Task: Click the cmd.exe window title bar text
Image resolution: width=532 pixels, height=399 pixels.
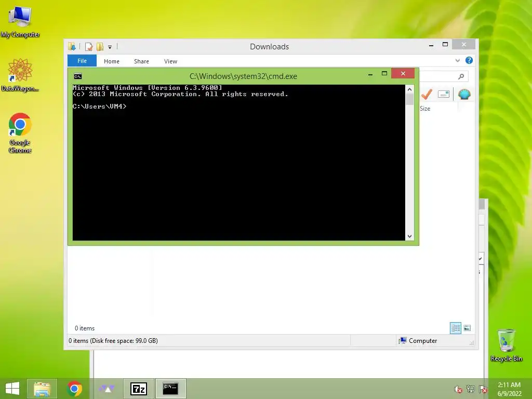Action: pyautogui.click(x=243, y=76)
